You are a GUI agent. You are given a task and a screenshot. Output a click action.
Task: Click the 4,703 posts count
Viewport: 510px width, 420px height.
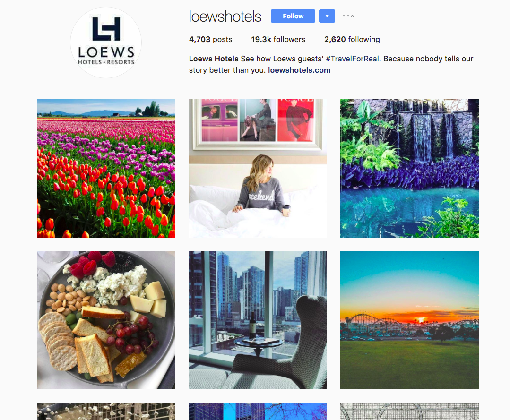point(210,39)
